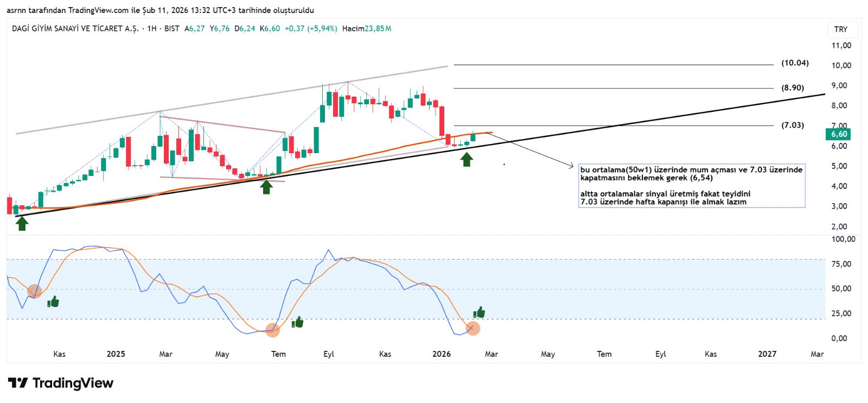Click the green 6,60 current price label

point(839,134)
